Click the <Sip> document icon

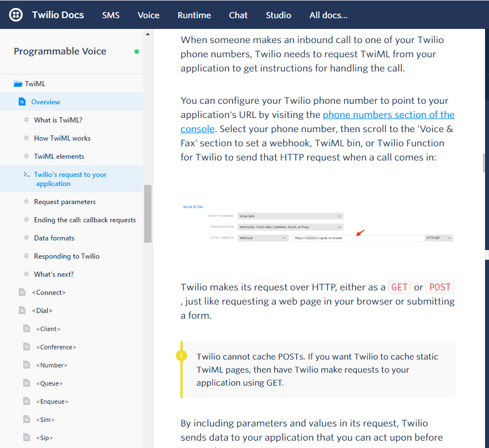(27, 437)
